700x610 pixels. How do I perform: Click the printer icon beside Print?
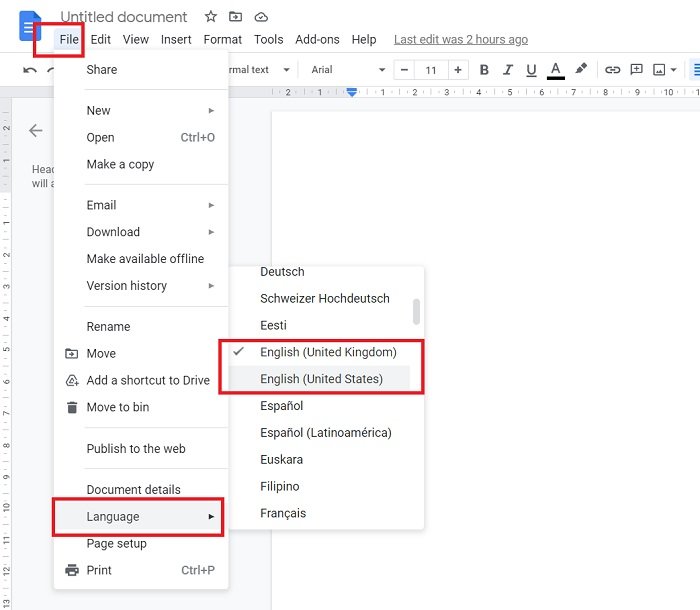click(x=72, y=570)
